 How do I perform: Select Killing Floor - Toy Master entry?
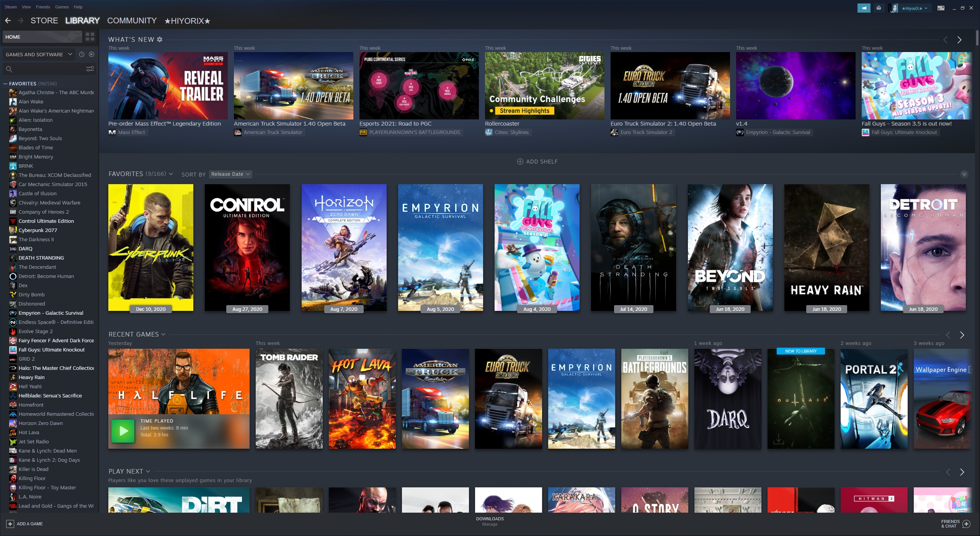[x=47, y=487]
